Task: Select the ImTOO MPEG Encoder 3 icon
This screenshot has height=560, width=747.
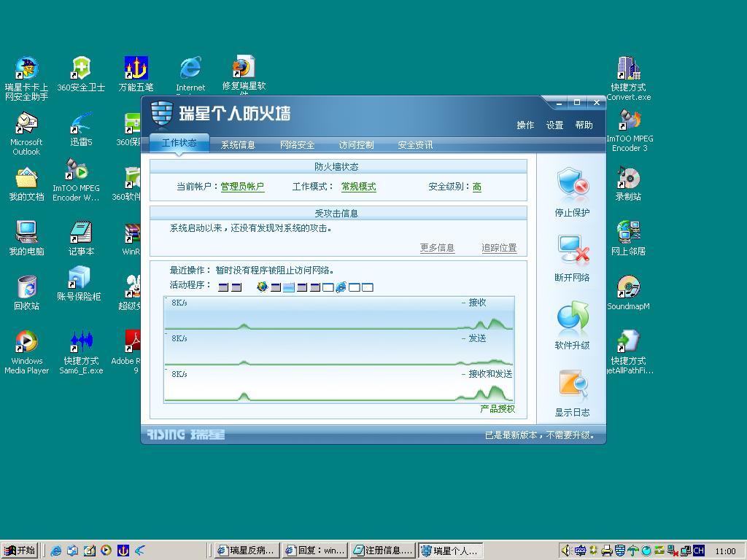Action: 630,131
